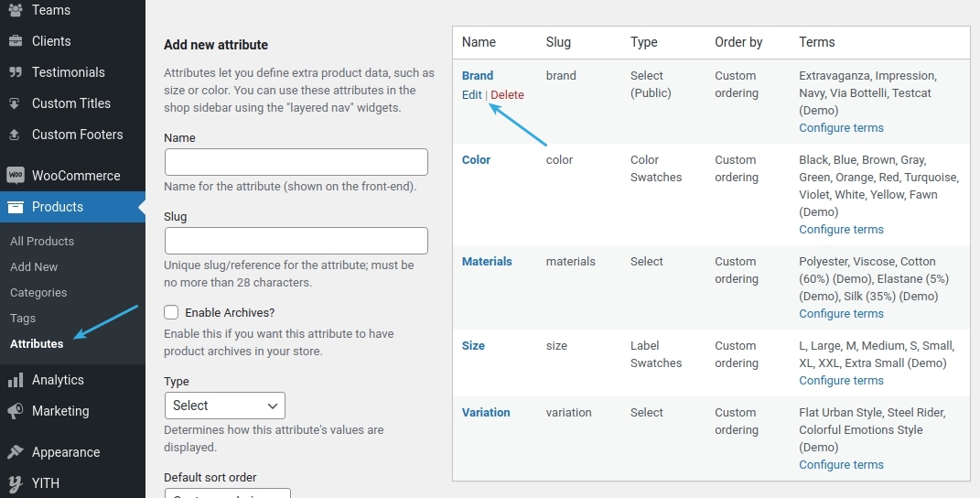Configure terms for the Color attribute
980x498 pixels.
(x=841, y=230)
